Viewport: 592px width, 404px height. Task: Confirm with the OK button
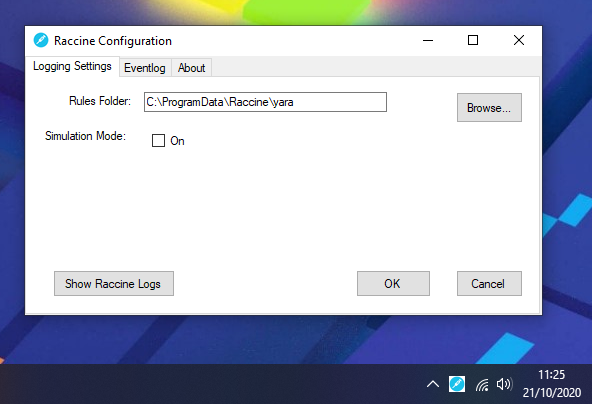point(393,284)
